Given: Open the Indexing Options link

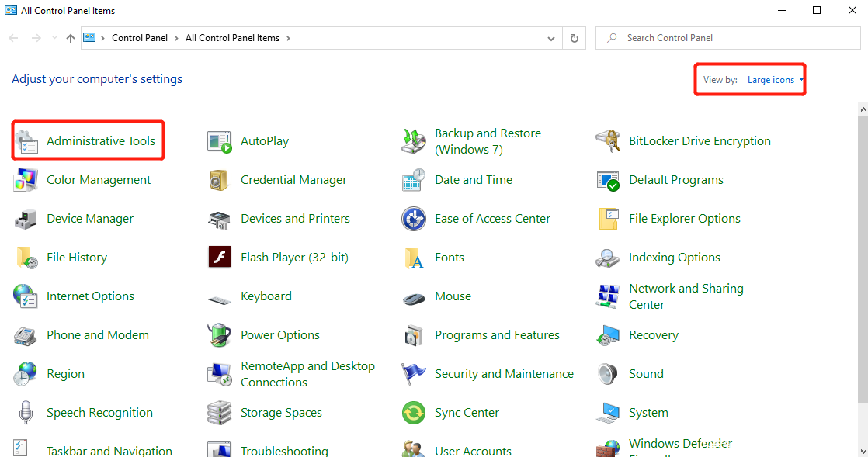Looking at the screenshot, I should [674, 258].
